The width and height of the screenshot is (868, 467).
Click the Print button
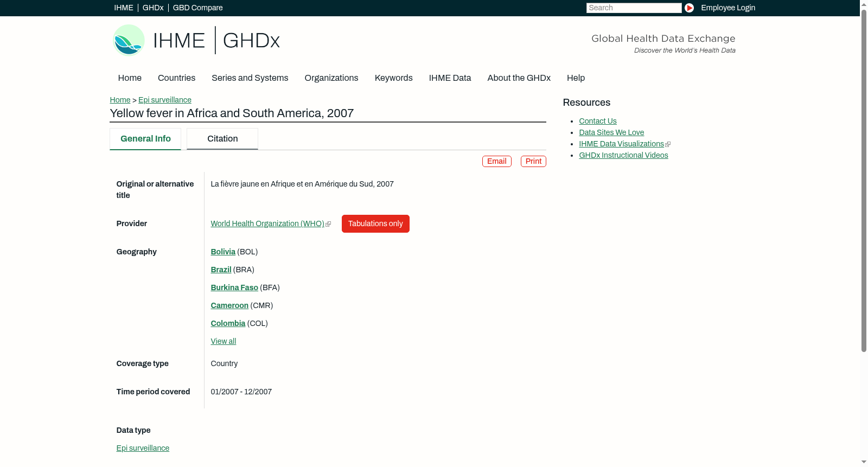(533, 162)
